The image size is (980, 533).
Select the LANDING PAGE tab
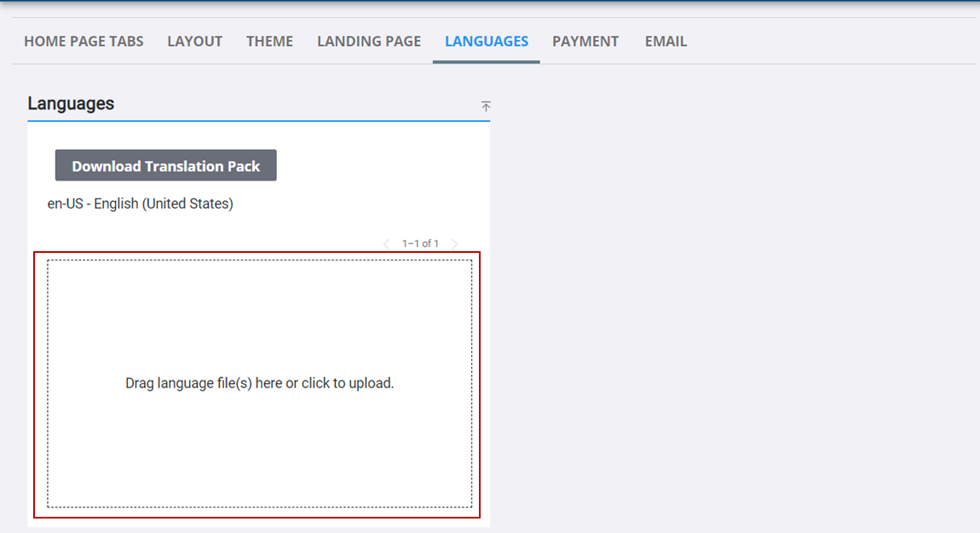(x=368, y=41)
